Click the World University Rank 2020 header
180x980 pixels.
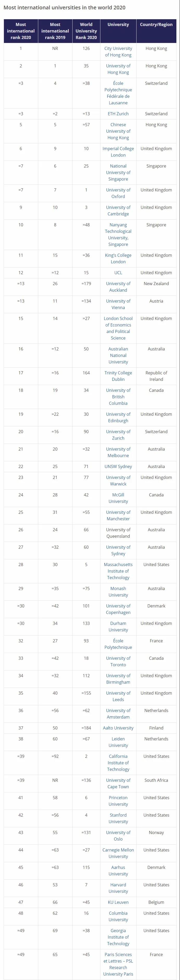[86, 31]
